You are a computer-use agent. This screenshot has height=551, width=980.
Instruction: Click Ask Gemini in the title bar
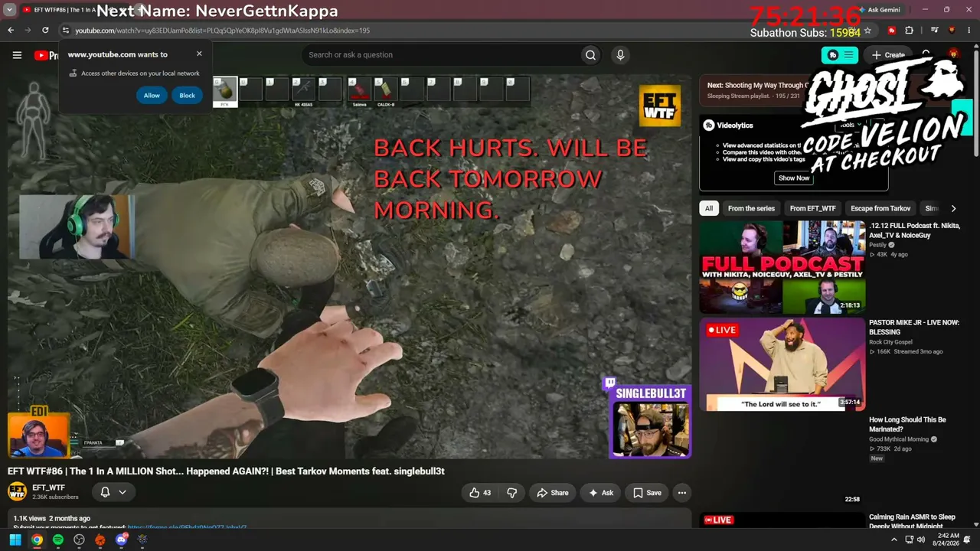[x=878, y=10]
